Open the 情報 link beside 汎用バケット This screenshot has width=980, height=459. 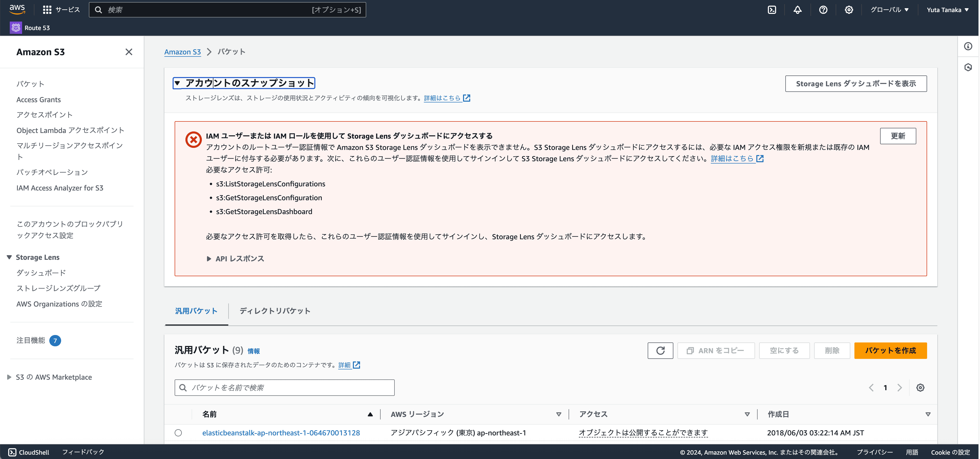click(253, 351)
